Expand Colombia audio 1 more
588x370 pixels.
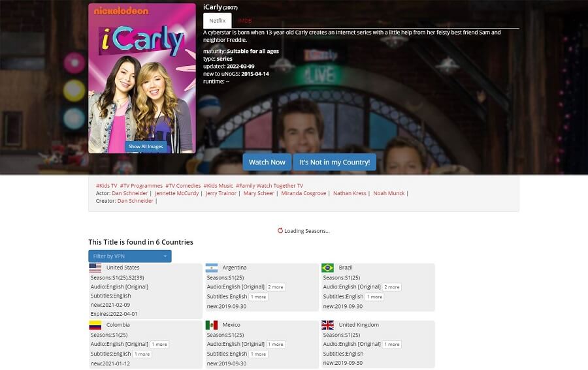click(x=159, y=345)
